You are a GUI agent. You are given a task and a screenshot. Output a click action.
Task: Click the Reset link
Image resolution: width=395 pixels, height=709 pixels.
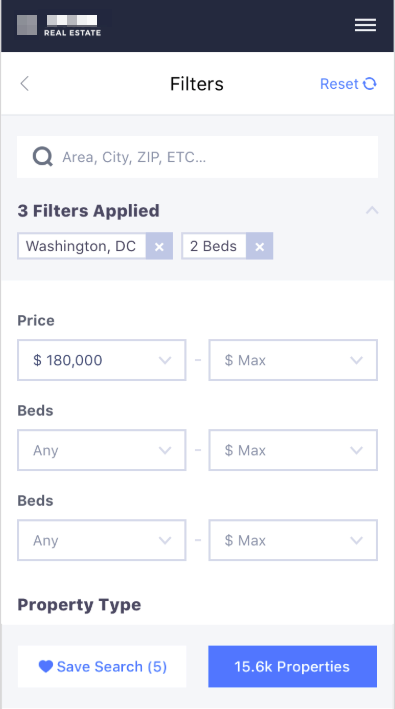(x=339, y=84)
